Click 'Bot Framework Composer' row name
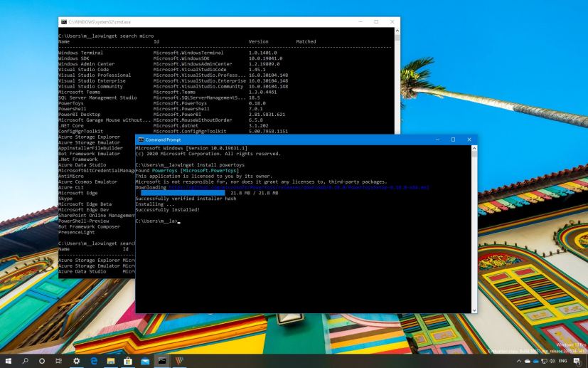This screenshot has height=368, width=588. point(90,227)
